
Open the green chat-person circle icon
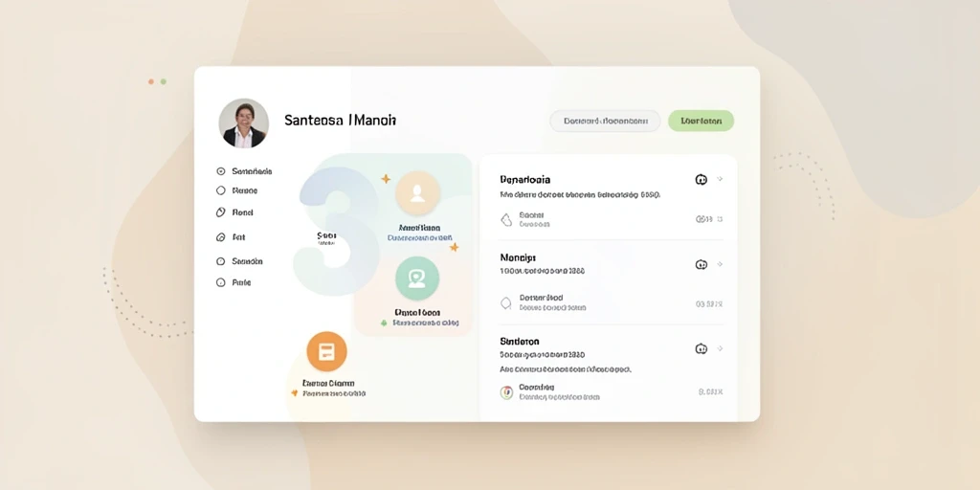tap(417, 278)
